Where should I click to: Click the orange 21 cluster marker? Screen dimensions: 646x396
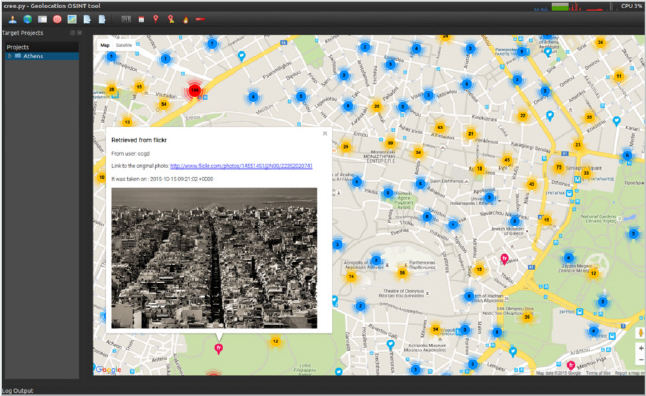(471, 134)
